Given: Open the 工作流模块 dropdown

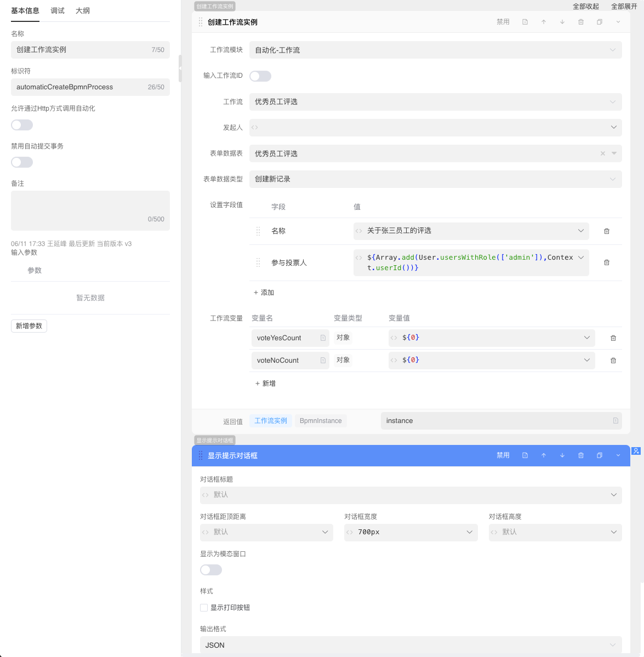Looking at the screenshot, I should 435,50.
